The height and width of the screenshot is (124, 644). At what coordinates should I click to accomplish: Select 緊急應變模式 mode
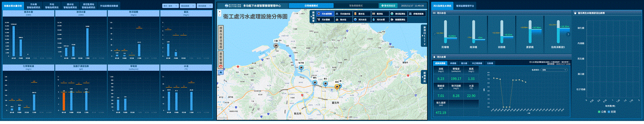(356, 6)
